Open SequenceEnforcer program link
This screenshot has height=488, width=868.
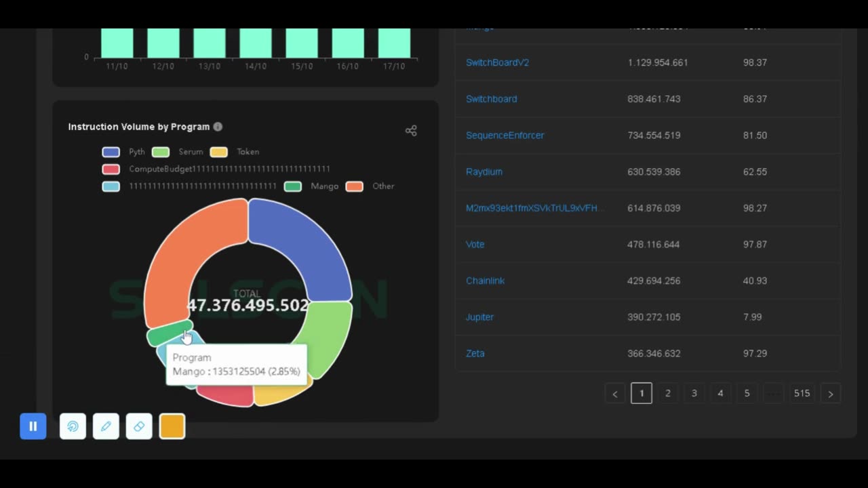tap(505, 136)
